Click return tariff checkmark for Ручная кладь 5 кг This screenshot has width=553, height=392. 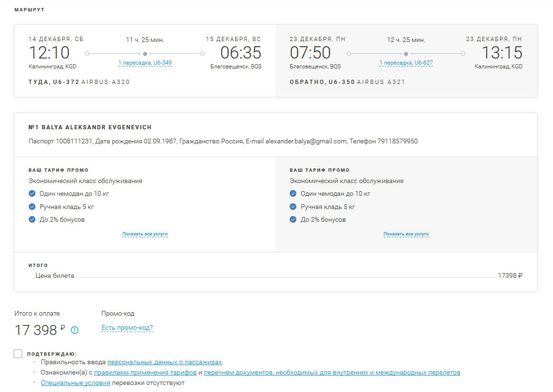pyautogui.click(x=293, y=207)
